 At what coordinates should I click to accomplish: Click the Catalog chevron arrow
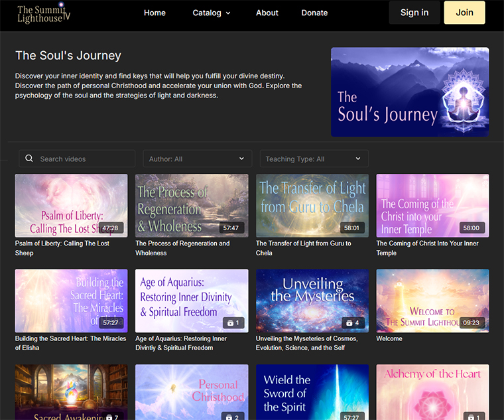pyautogui.click(x=228, y=13)
